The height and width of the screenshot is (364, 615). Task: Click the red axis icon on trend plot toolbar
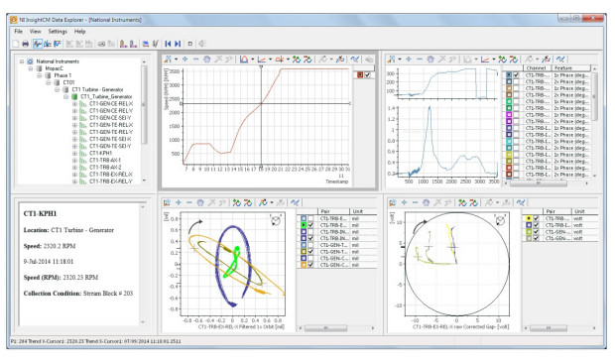pos(262,60)
